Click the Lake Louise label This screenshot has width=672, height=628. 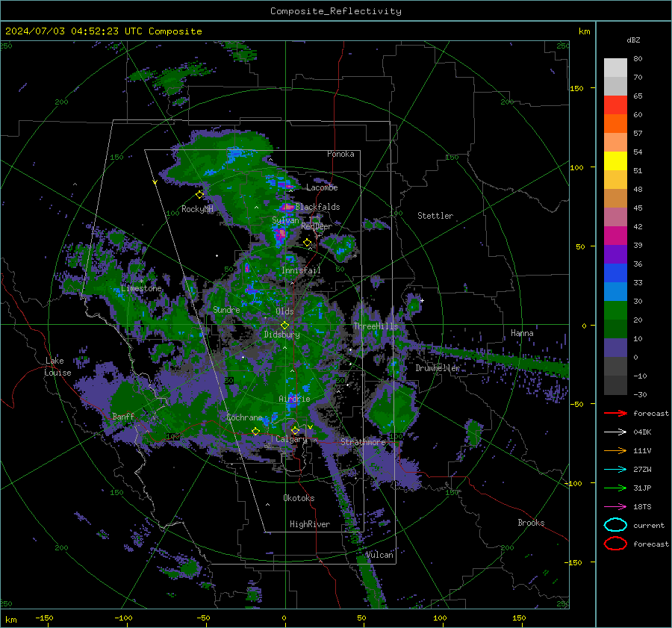[57, 367]
